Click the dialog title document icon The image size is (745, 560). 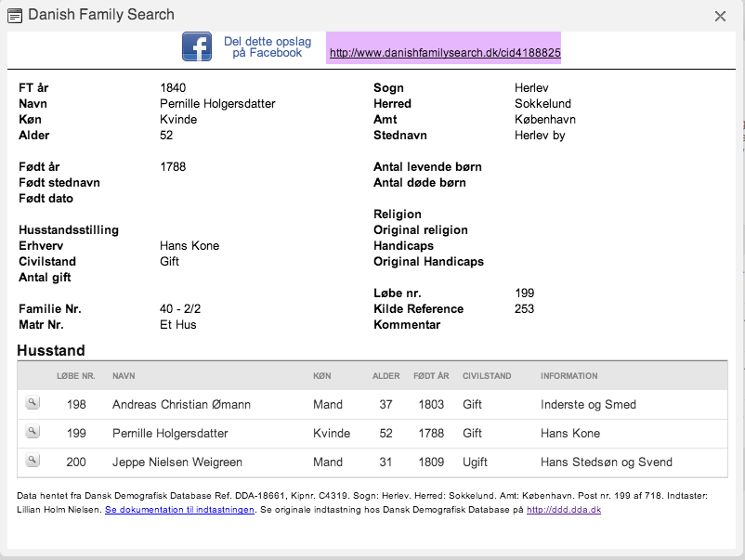pyautogui.click(x=15, y=16)
